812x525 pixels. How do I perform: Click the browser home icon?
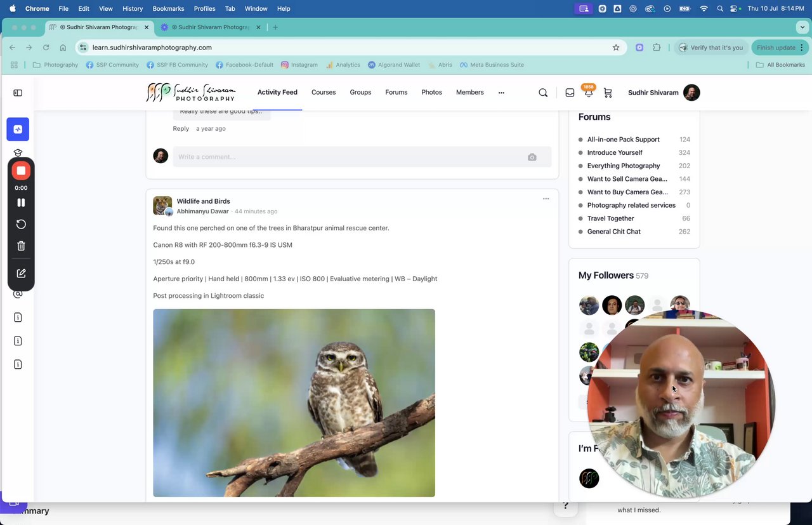[x=63, y=48]
